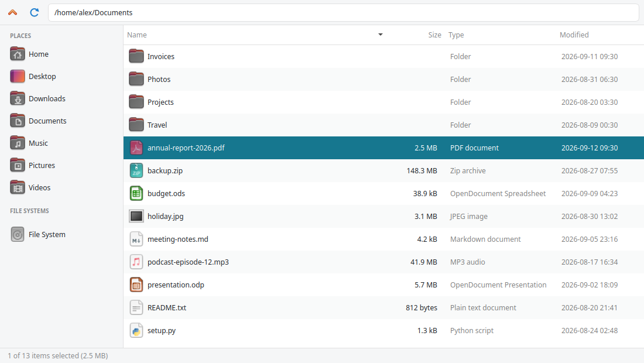This screenshot has height=363, width=644.
Task: Select the Photos folder name
Action: [159, 79]
